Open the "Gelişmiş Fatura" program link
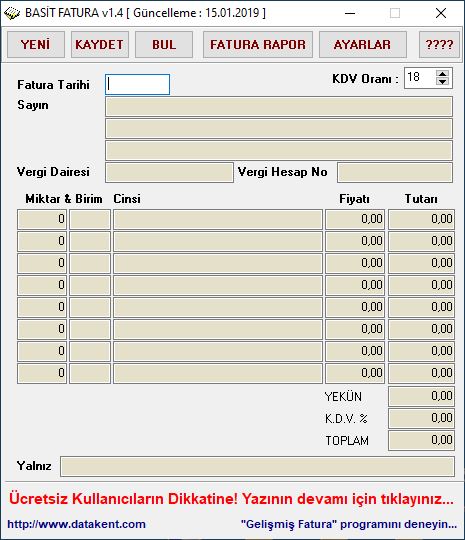Viewport: 465px width, 540px height. [349, 524]
